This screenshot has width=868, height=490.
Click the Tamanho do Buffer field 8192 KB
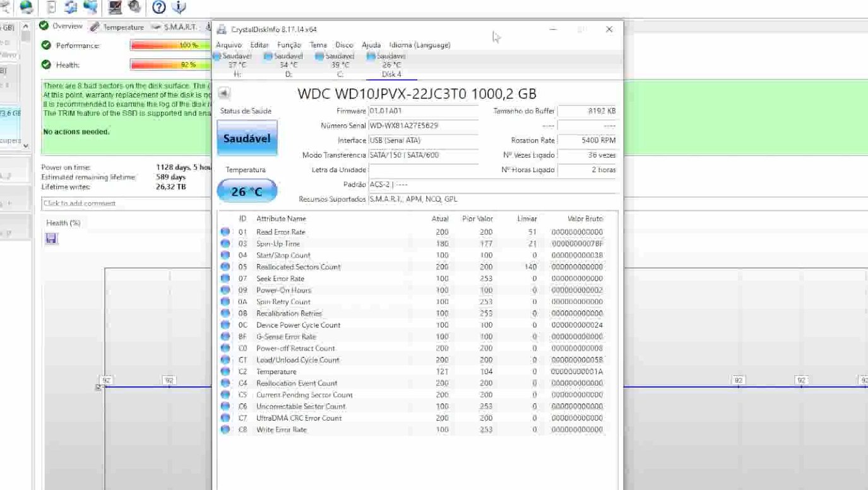(x=588, y=111)
